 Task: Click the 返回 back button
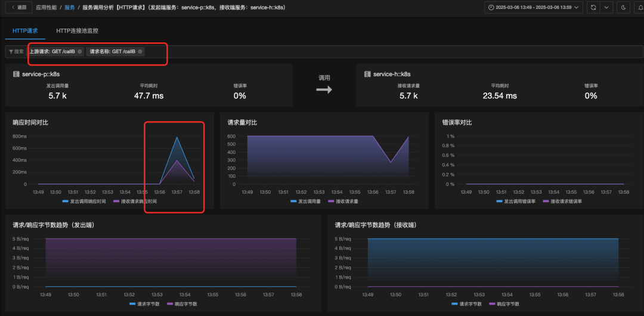click(x=18, y=8)
